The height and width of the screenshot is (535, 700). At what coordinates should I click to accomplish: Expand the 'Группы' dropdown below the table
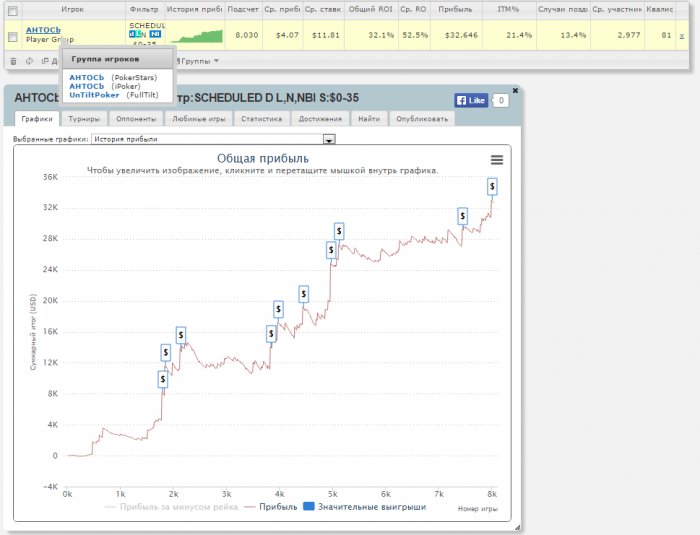(x=198, y=61)
